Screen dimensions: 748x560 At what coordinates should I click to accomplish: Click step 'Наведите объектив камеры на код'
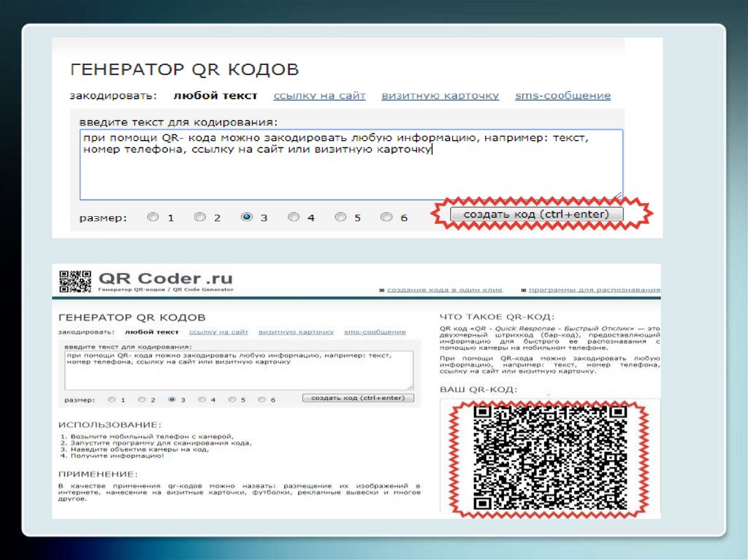[140, 449]
